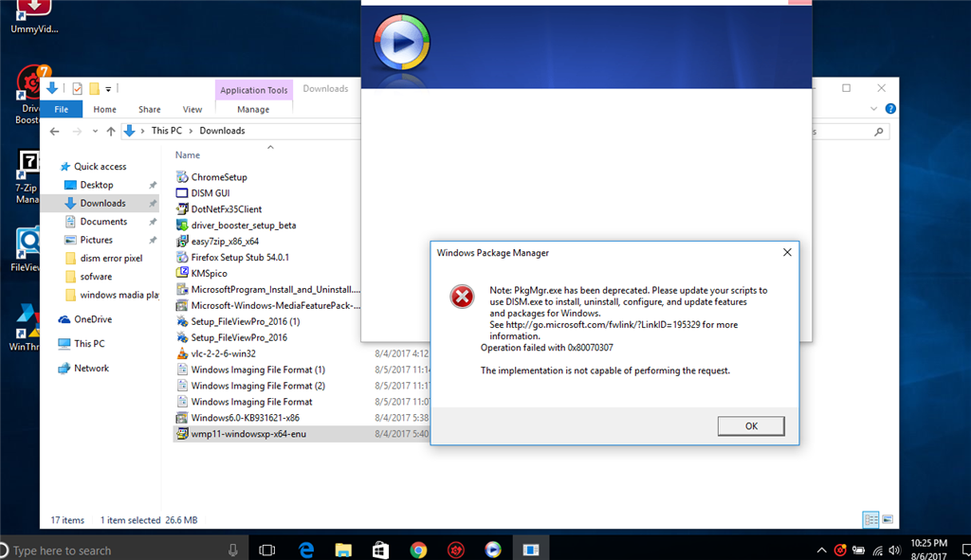Select the DotNetFx35Client file
This screenshot has width=971, height=560.
point(226,209)
